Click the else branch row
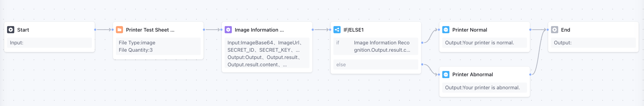This screenshot has width=644, height=106. (376, 64)
